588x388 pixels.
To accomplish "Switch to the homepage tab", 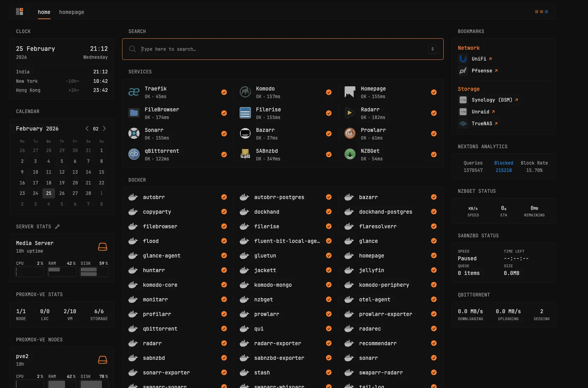I will tap(71, 12).
